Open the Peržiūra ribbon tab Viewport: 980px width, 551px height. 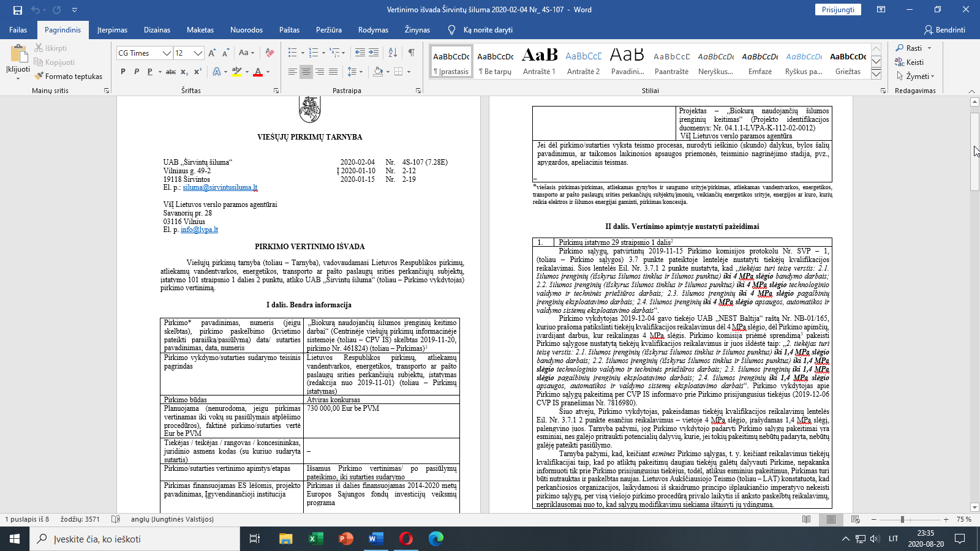click(x=329, y=30)
